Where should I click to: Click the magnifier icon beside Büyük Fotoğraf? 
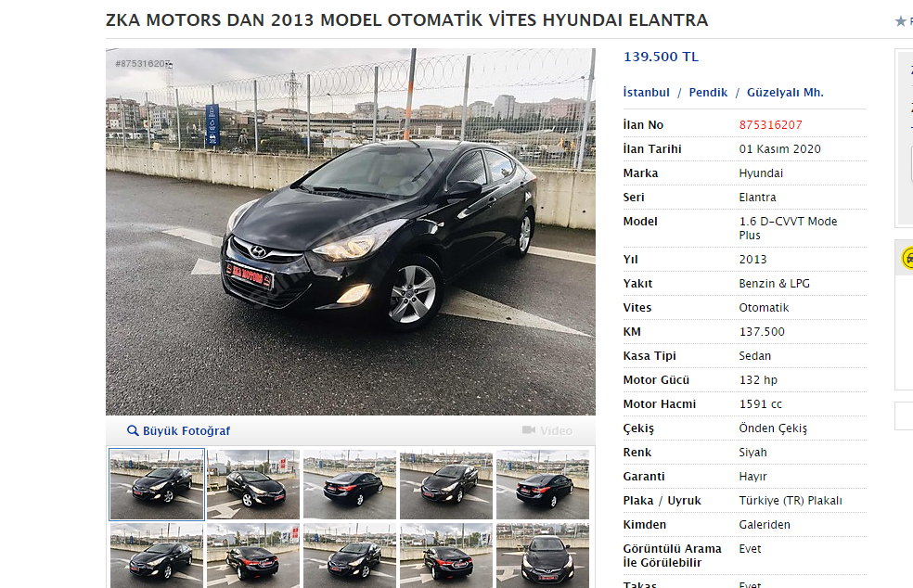pyautogui.click(x=133, y=431)
